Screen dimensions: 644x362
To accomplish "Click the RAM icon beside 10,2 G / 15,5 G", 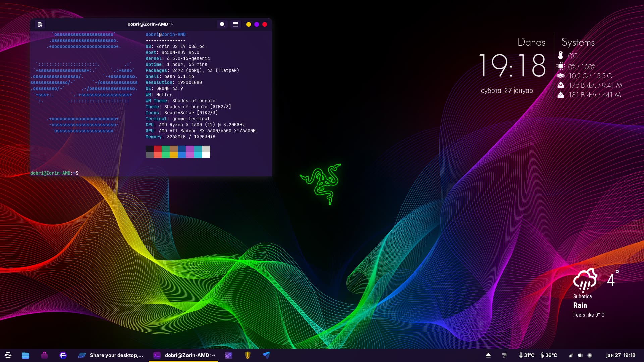I will [560, 76].
